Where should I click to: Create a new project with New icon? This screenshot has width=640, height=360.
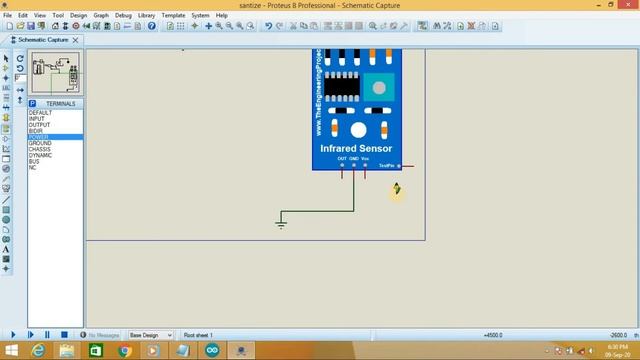9,26
